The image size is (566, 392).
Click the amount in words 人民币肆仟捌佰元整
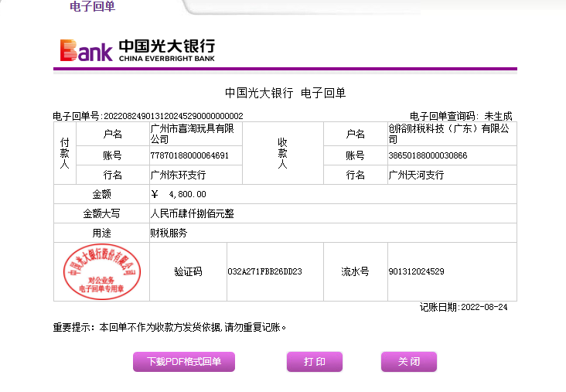[192, 213]
